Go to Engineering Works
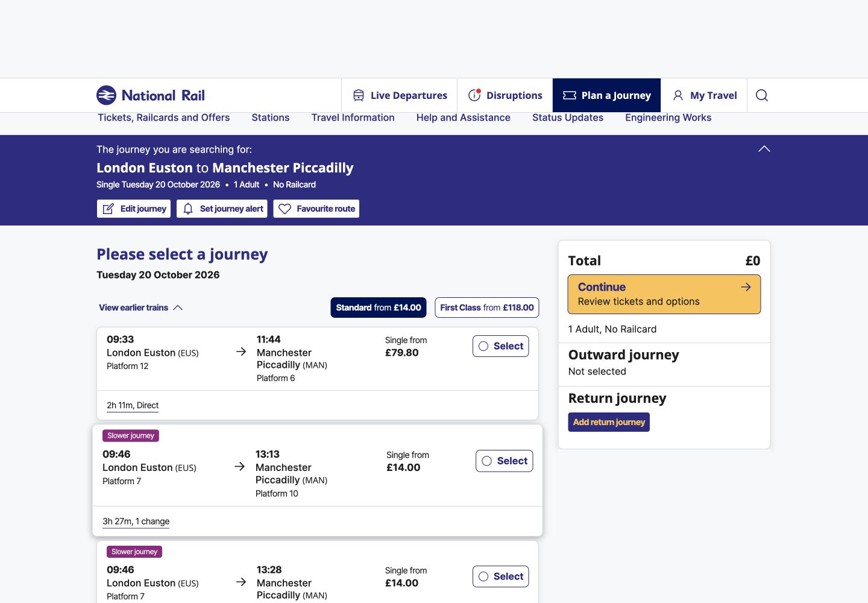The width and height of the screenshot is (868, 603). pyautogui.click(x=668, y=118)
